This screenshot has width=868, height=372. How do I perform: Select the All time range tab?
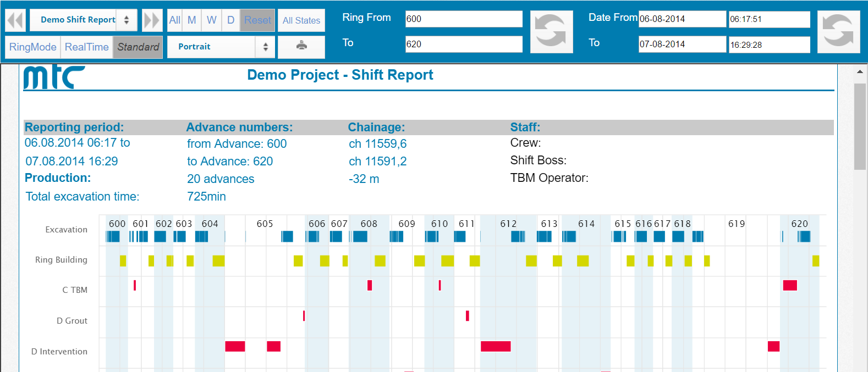tap(174, 20)
